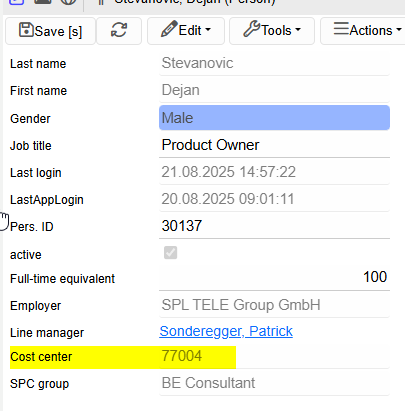Click the SPC group label
Image resolution: width=405 pixels, height=411 pixels.
click(x=40, y=384)
